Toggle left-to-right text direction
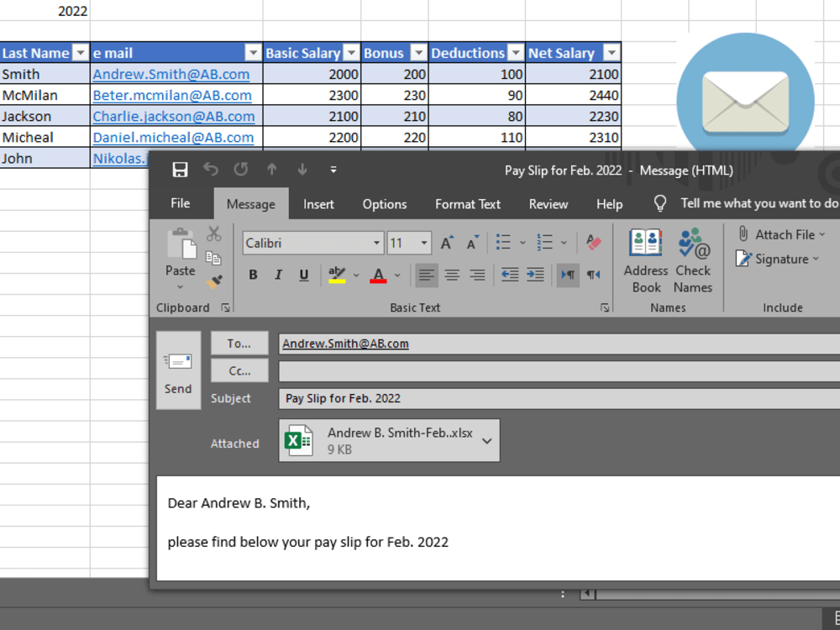Viewport: 840px width, 630px height. click(568, 275)
